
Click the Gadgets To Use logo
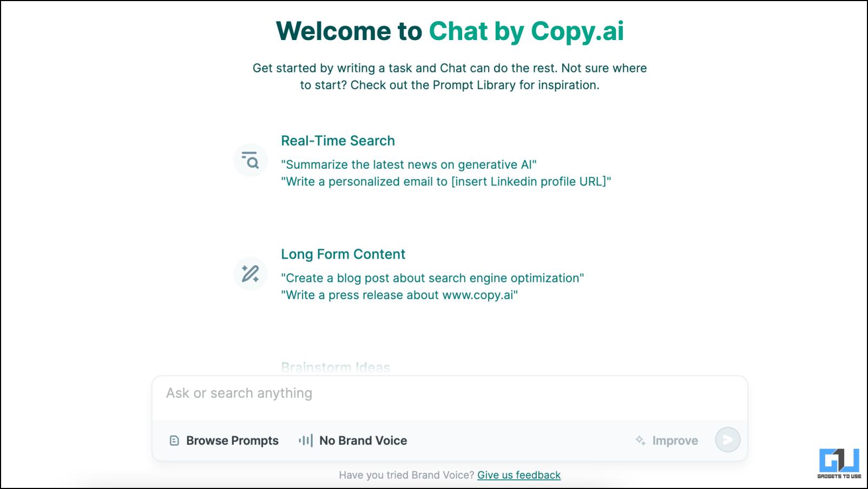[x=839, y=463]
